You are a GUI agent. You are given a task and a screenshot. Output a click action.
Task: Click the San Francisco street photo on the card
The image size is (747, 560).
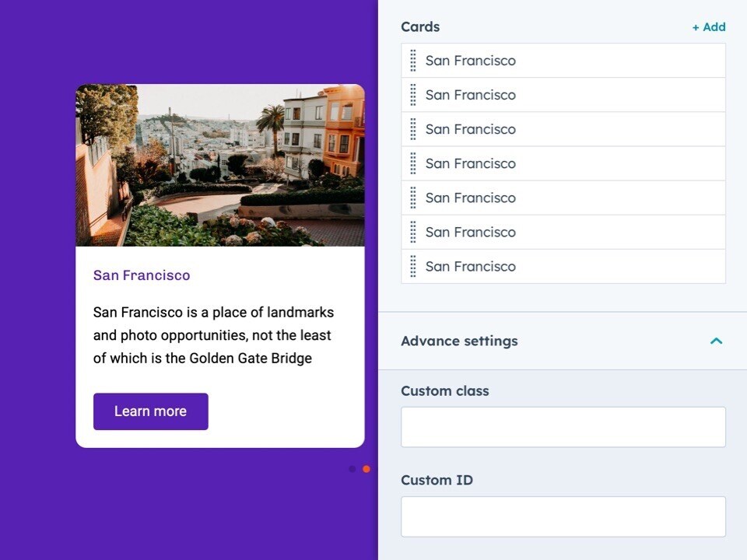220,165
